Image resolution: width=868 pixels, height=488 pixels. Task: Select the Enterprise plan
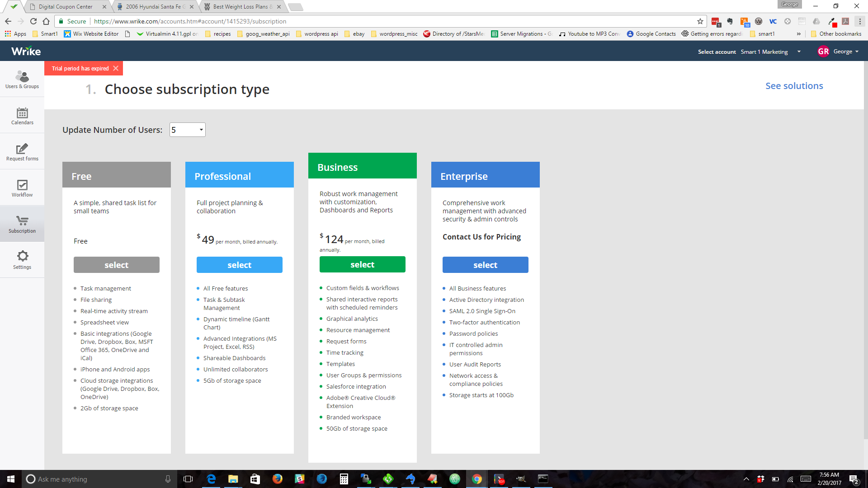[x=485, y=265]
